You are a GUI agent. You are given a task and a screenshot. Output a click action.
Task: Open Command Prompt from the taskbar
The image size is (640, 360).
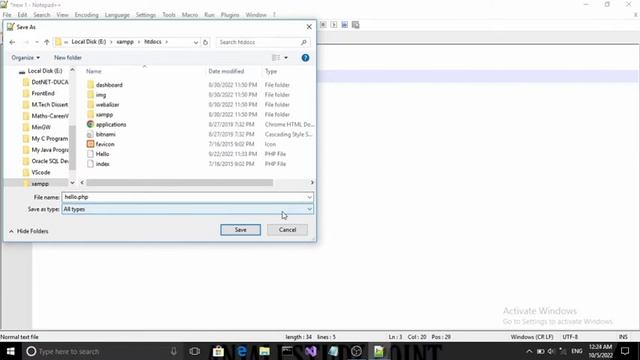(x=287, y=351)
